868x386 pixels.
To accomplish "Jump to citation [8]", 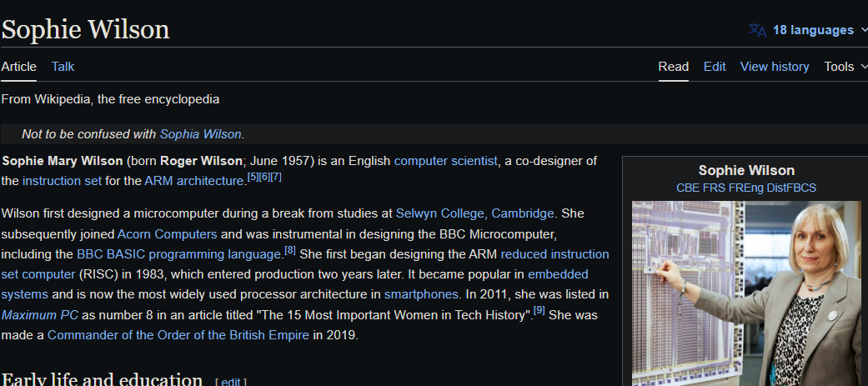I will (x=290, y=250).
